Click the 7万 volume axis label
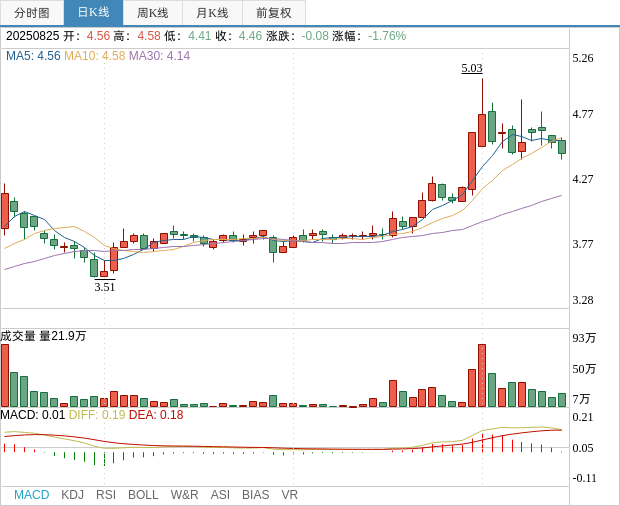 coord(581,399)
